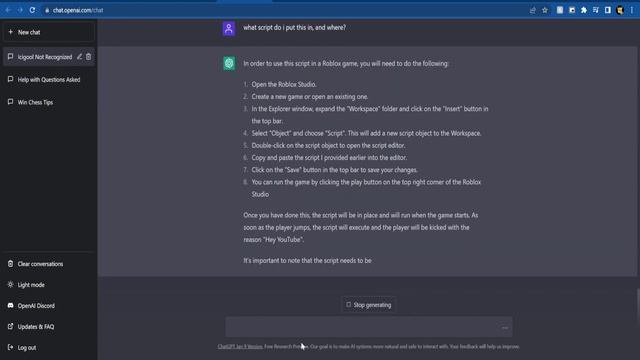
Task: Click step 'Double-click on the script object to open'
Action: [329, 145]
